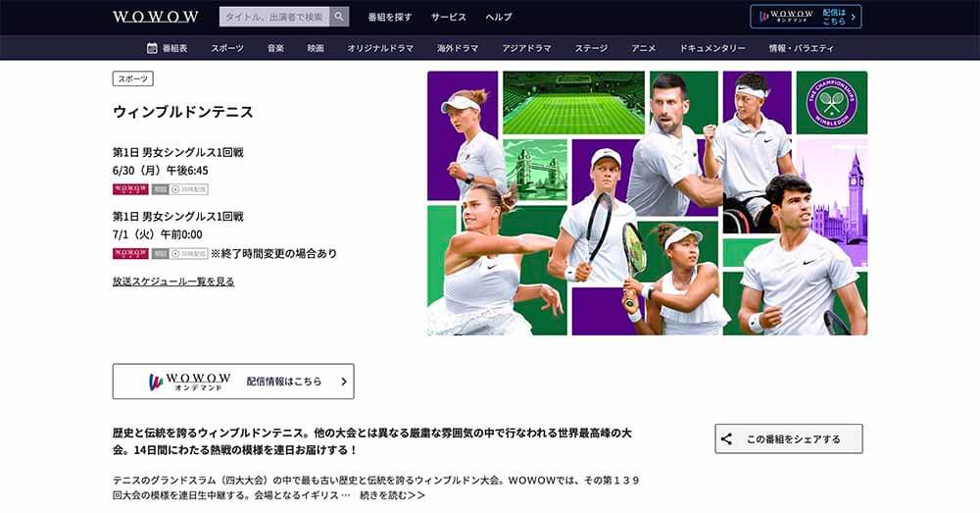Open the オリジナルドラマ menu item
Image resolution: width=980 pixels, height=513 pixels.
point(380,48)
